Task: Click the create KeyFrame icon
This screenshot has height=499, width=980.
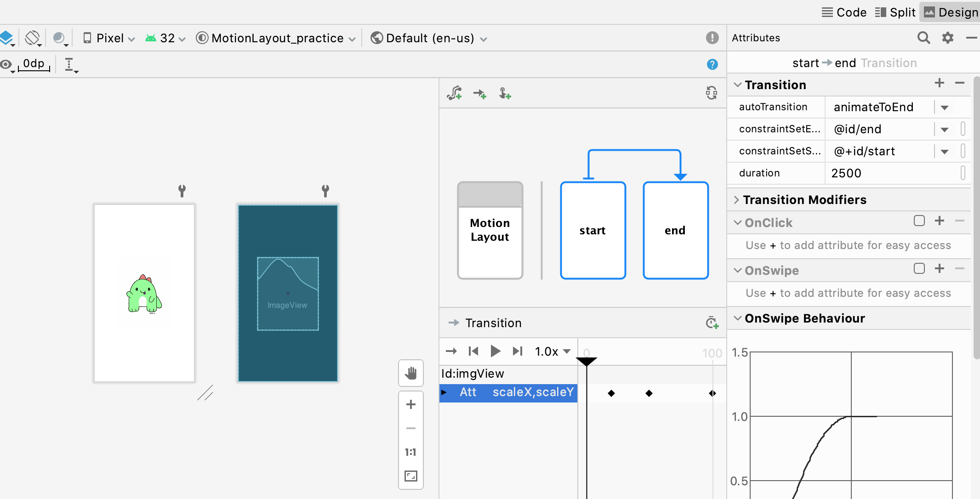Action: (712, 323)
